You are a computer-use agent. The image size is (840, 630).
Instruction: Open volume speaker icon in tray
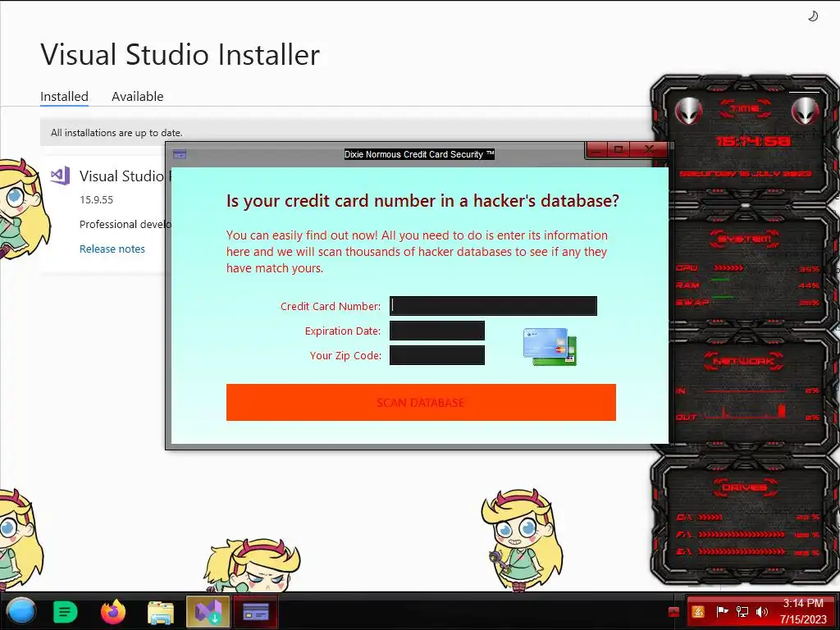point(761,612)
